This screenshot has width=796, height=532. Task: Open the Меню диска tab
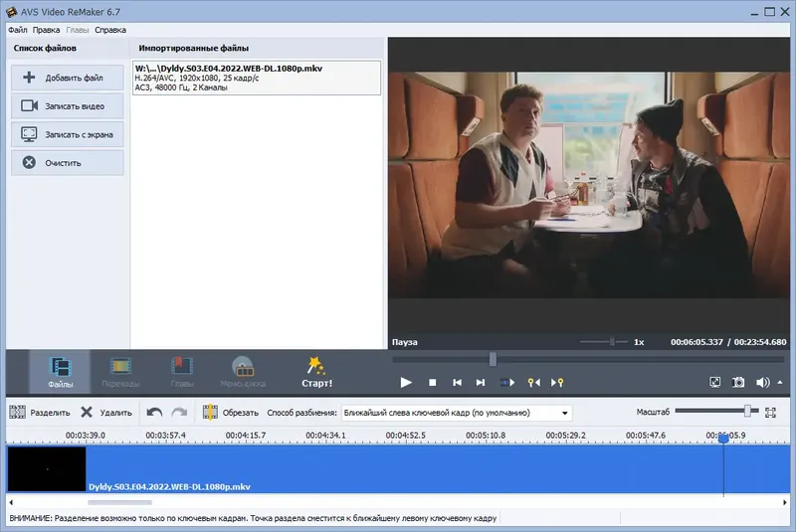coord(243,372)
